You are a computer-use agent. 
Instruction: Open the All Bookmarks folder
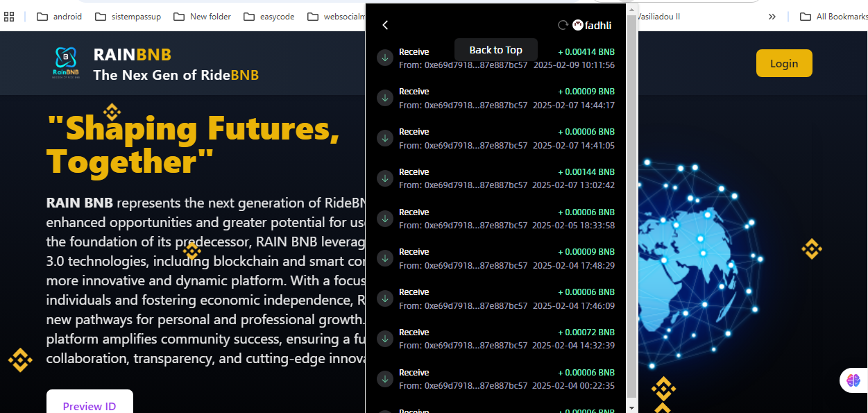833,17
